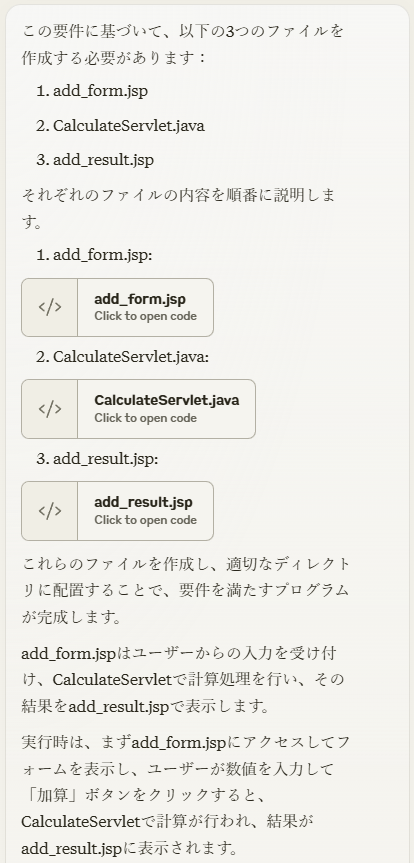414x863 pixels.
Task: Open the CalculateServlet.java code artifact title
Action: click(x=167, y=400)
